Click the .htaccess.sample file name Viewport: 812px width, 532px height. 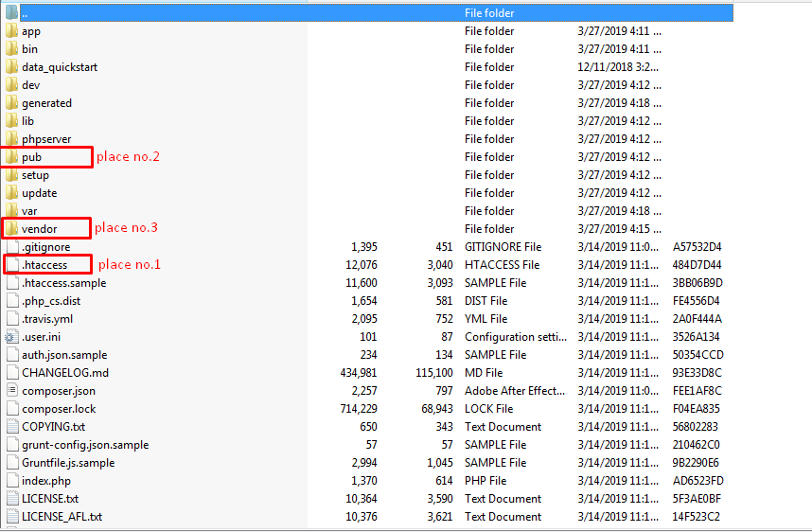click(63, 283)
